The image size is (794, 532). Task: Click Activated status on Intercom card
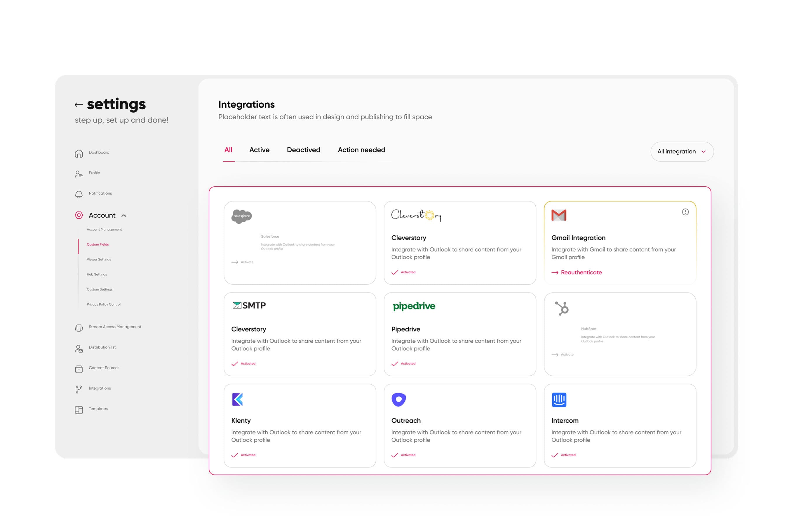click(x=564, y=455)
